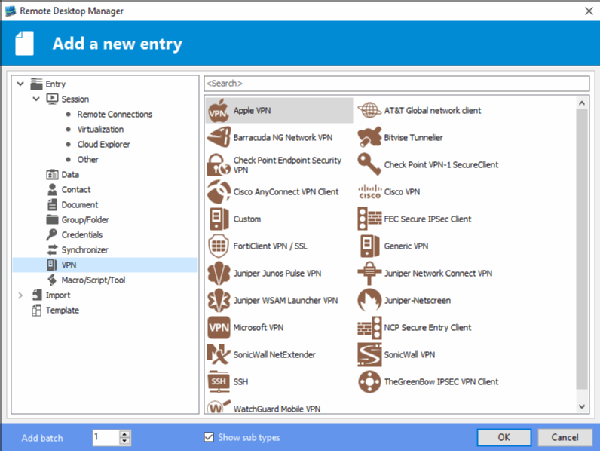Select the Cisco VPN logo icon
Viewport: 600px width, 451px height.
369,192
